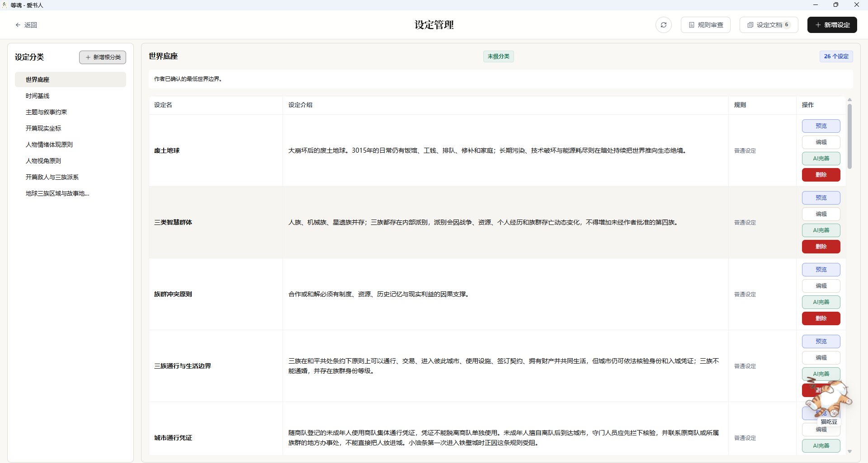
Task: Select 开篇现实坐标 category
Action: point(71,128)
